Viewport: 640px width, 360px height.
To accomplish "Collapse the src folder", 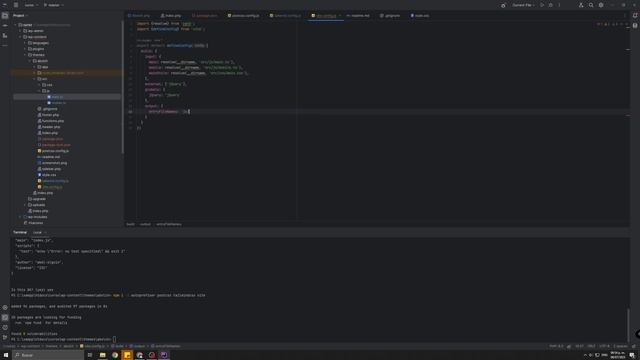I will [x=35, y=79].
